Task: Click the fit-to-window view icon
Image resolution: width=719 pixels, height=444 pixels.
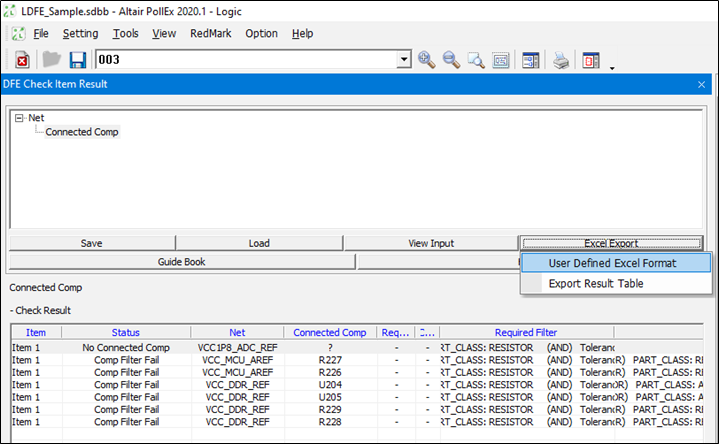Action: point(501,60)
